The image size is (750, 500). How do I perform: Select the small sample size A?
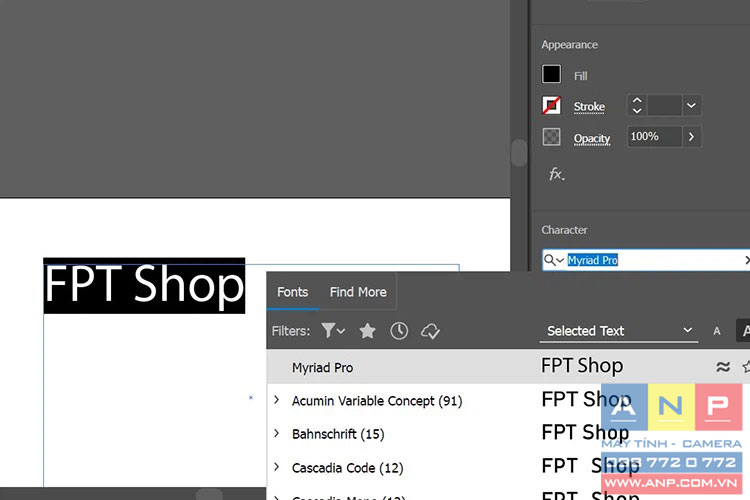click(x=717, y=331)
